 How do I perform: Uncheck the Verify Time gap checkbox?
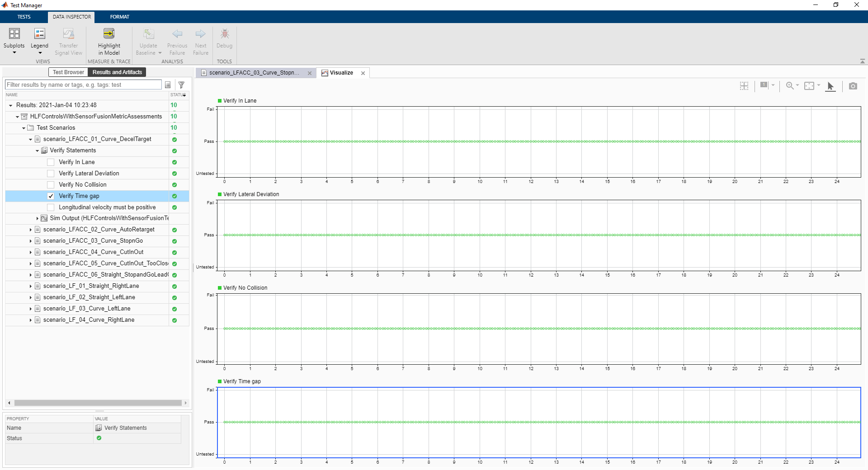pos(51,196)
